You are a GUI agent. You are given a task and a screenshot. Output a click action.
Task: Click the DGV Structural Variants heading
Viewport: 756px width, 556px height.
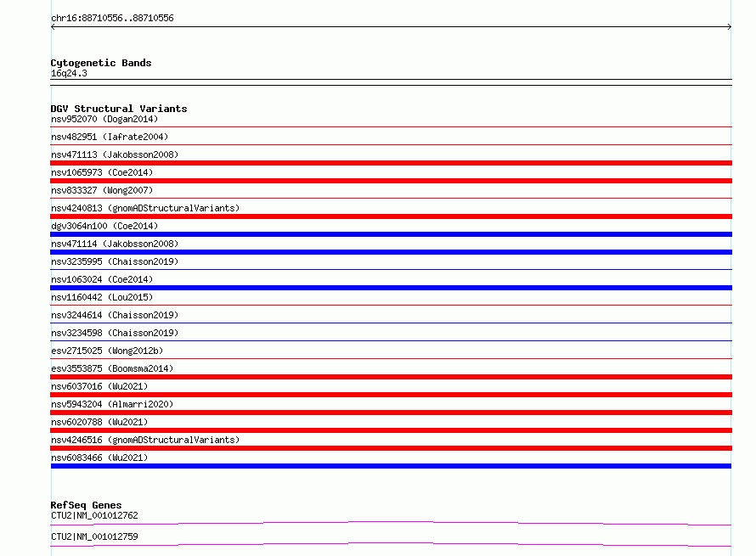[119, 109]
